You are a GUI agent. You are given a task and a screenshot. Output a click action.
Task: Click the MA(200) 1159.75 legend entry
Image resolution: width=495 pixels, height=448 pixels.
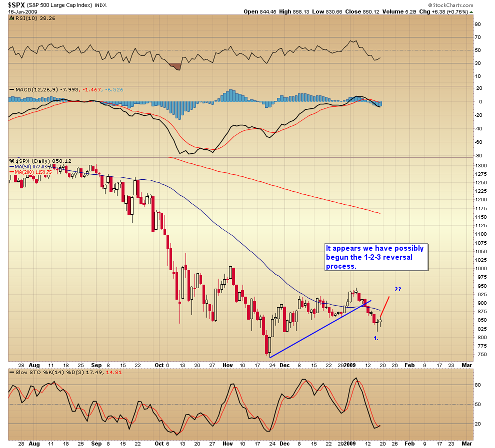(33, 172)
